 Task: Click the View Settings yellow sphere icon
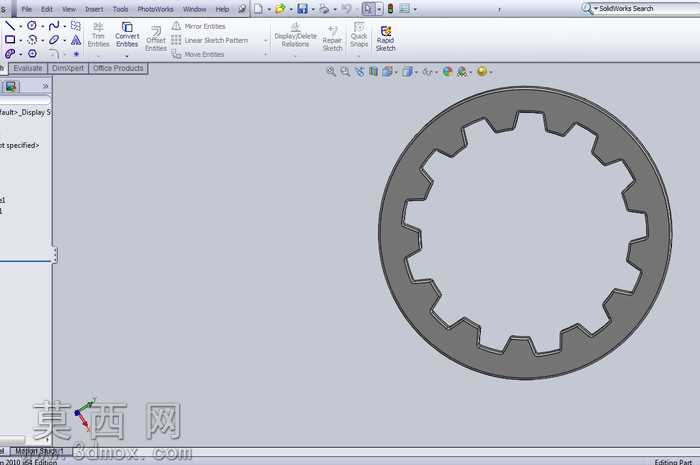[482, 71]
